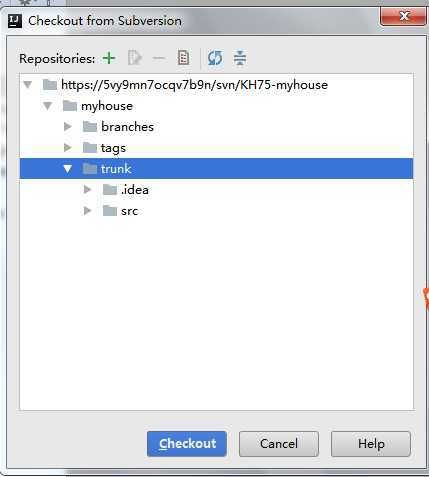Click the folder icon beside .idea
429x477 pixels.
[110, 190]
